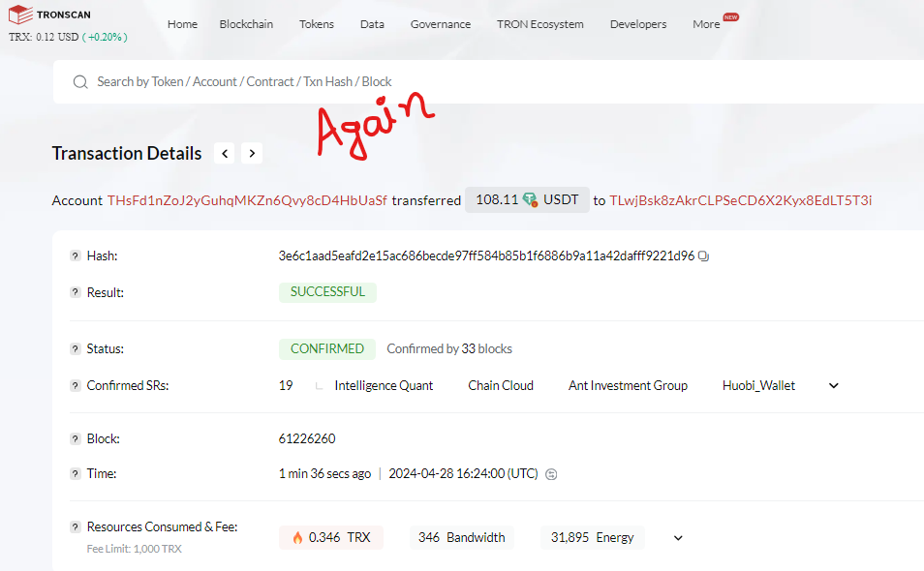The image size is (924, 571).
Task: Click the transaction hash value
Action: point(487,256)
